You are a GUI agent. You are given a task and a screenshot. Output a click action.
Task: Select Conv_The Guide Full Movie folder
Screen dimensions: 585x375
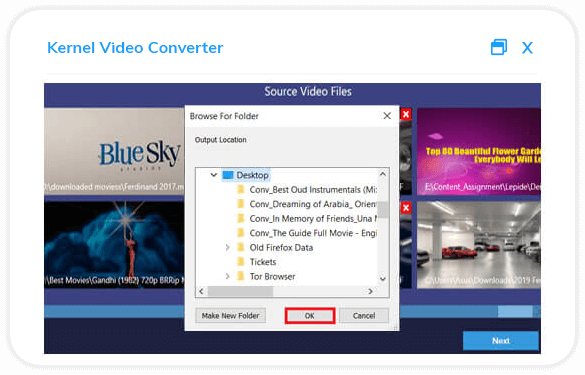313,233
